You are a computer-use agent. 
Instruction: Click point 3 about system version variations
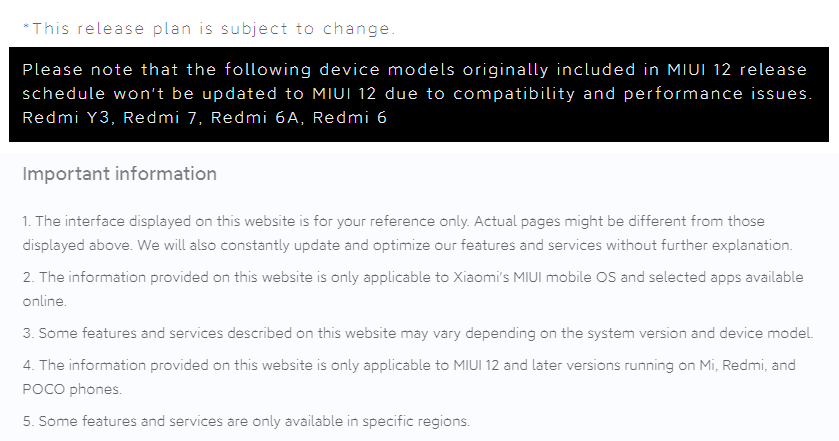click(418, 333)
